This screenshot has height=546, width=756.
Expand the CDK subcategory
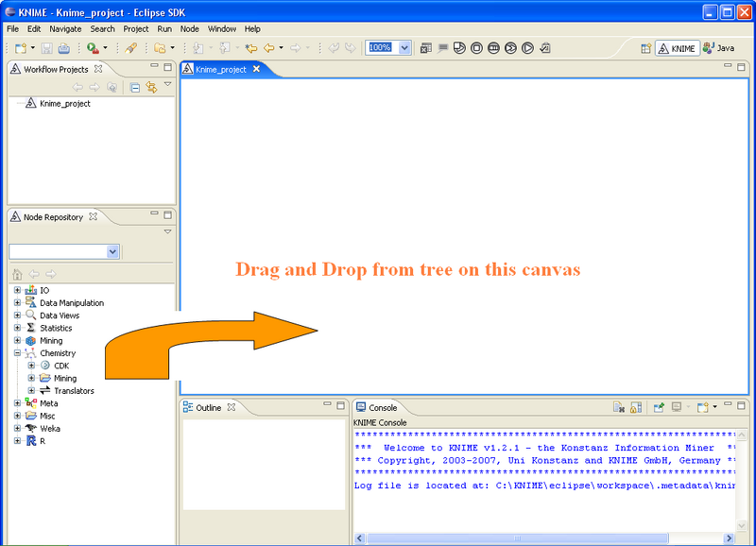[31, 366]
